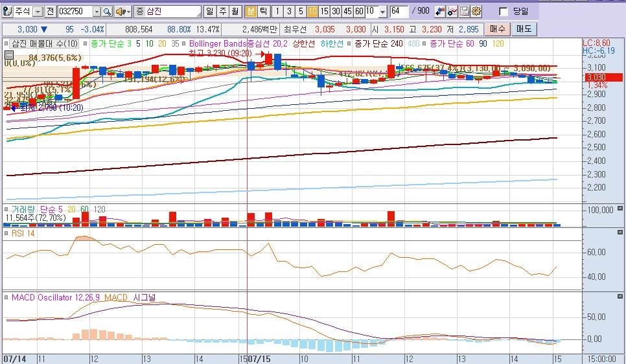This screenshot has width=626, height=364.
Task: Click the 매도 sell button
Action: point(523,29)
